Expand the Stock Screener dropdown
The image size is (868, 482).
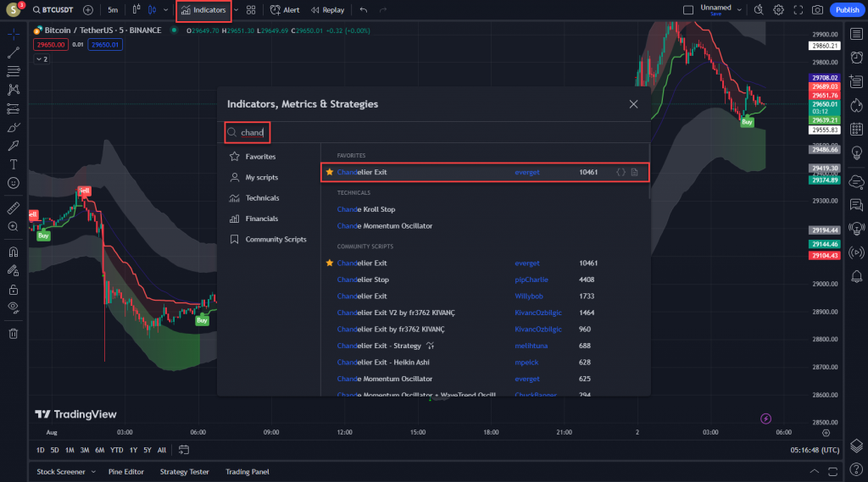[93, 472]
